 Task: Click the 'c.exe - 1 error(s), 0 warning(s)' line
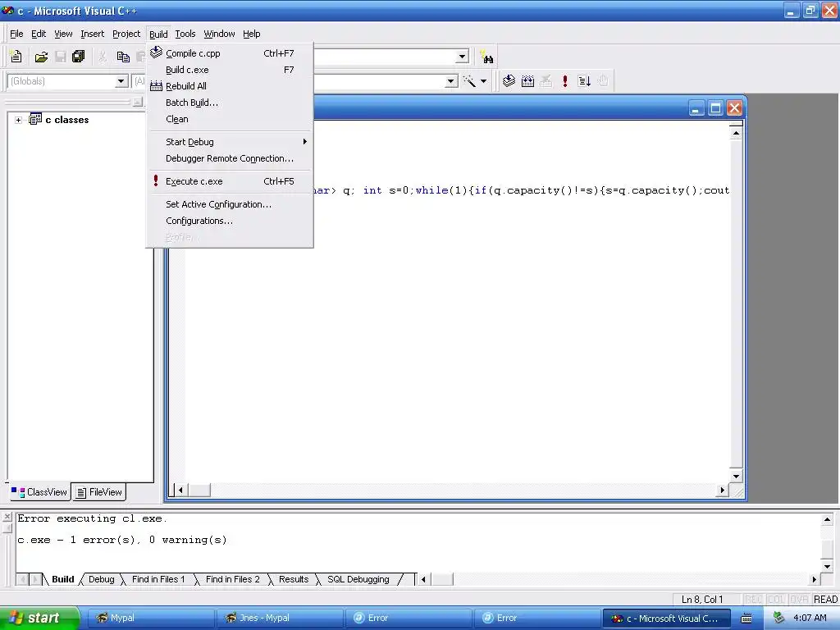pyautogui.click(x=122, y=540)
